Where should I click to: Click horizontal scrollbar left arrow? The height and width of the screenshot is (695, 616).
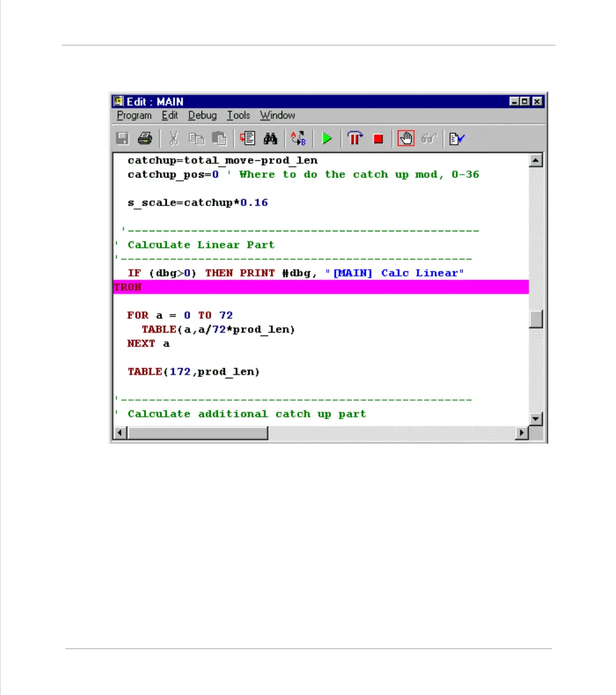pos(120,433)
